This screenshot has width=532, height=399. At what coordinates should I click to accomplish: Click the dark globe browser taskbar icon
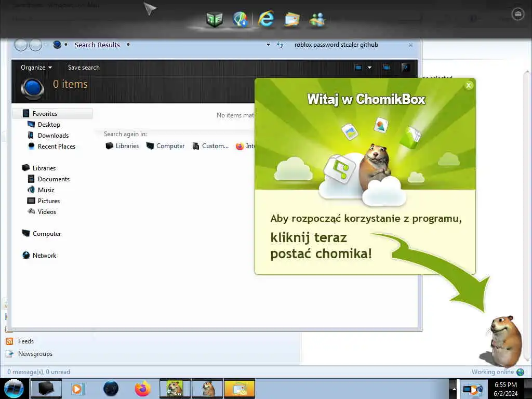(111, 389)
